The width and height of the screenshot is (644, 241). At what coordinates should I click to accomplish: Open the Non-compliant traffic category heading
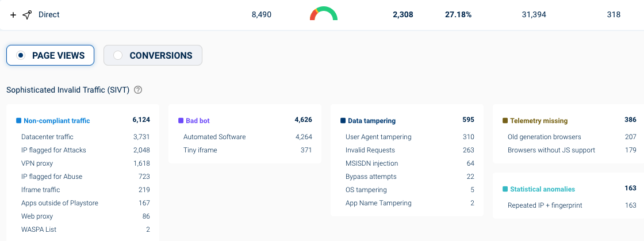click(x=57, y=121)
